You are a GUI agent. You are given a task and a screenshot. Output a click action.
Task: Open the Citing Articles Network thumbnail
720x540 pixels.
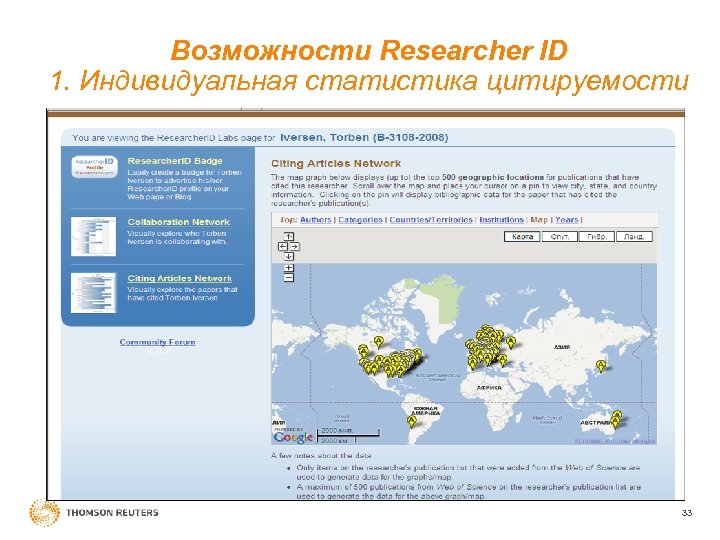click(x=94, y=293)
